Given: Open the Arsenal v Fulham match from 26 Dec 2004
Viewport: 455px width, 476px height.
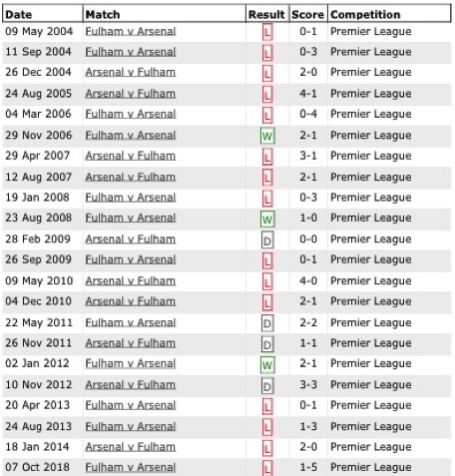Looking at the screenshot, I should point(131,72).
